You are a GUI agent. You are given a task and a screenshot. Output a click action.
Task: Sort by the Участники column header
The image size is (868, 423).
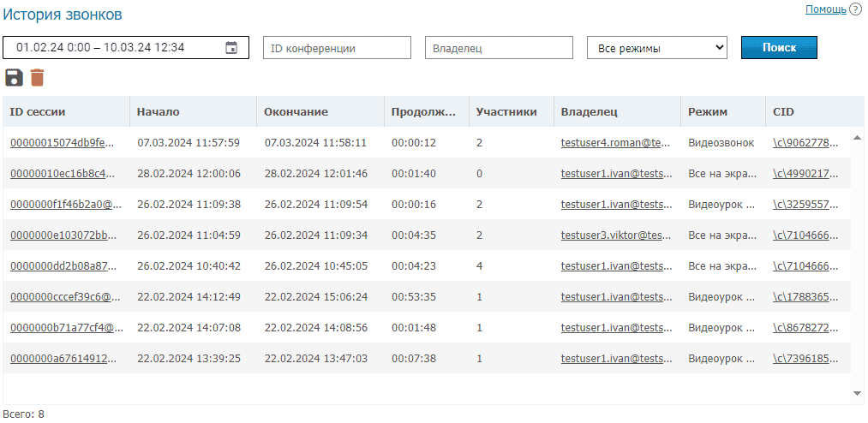[x=511, y=111]
